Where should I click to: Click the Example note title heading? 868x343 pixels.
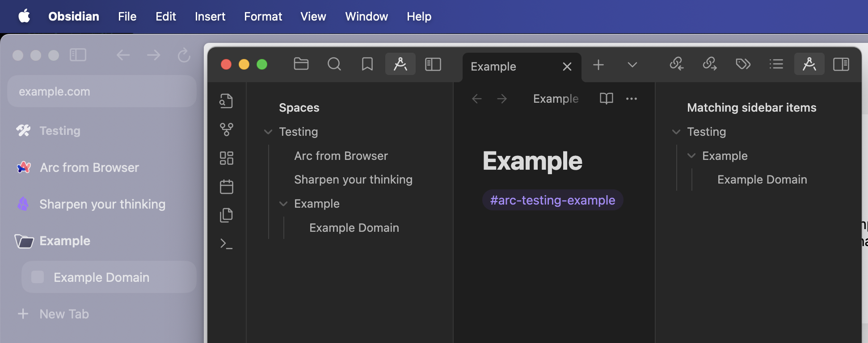pos(532,161)
